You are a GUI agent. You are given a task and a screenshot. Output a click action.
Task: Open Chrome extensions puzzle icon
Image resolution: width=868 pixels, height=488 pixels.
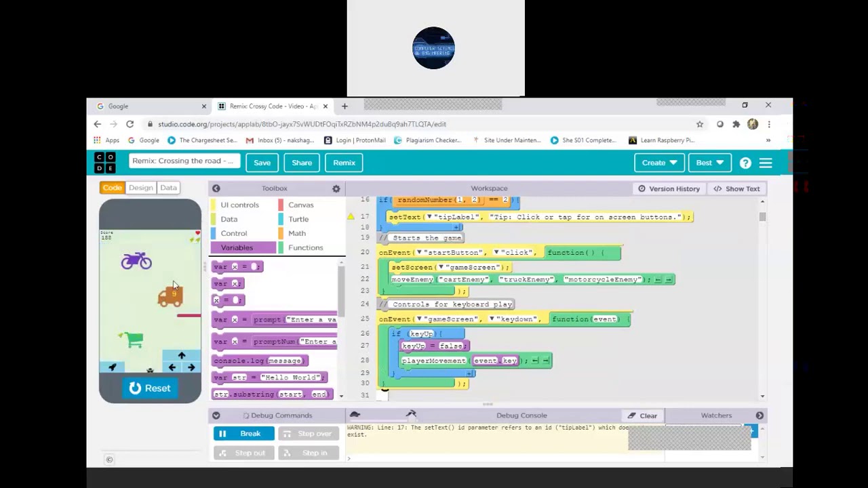coord(736,124)
